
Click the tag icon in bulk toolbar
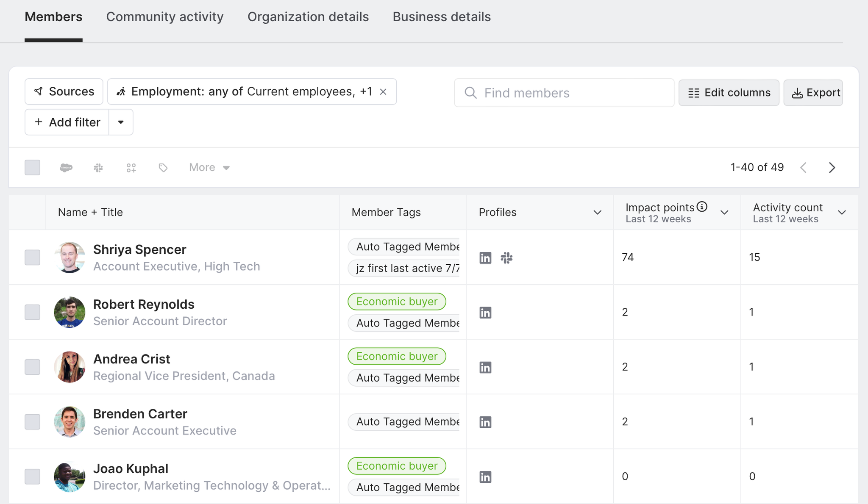(163, 168)
